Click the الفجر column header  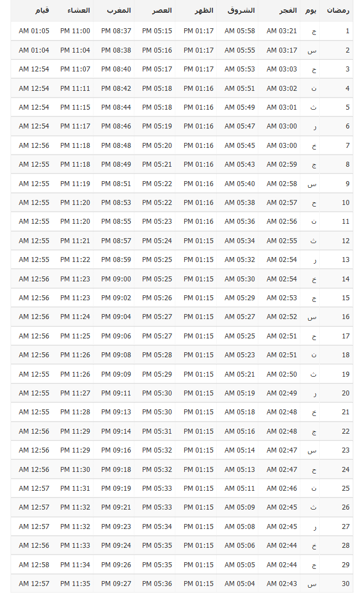288,11
